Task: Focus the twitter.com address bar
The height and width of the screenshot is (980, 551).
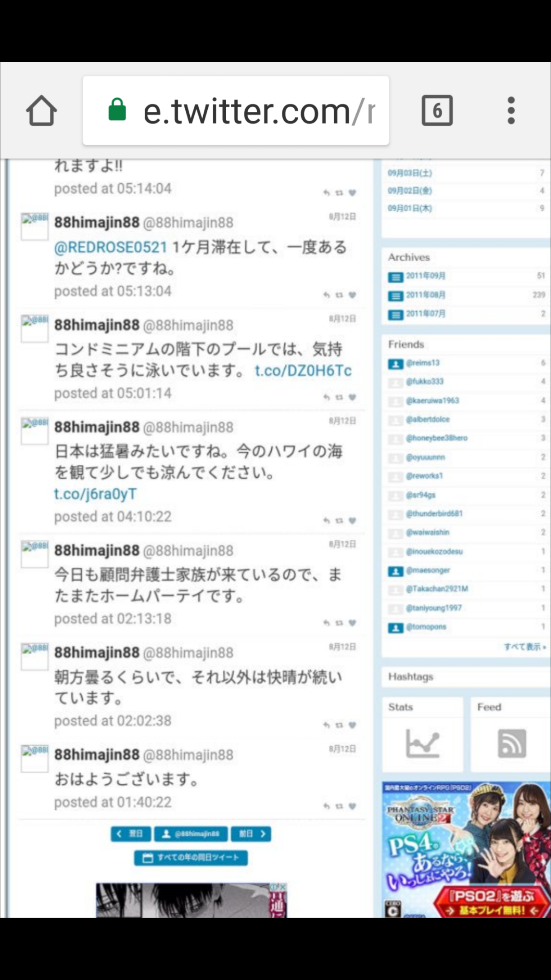Action: coord(236,111)
